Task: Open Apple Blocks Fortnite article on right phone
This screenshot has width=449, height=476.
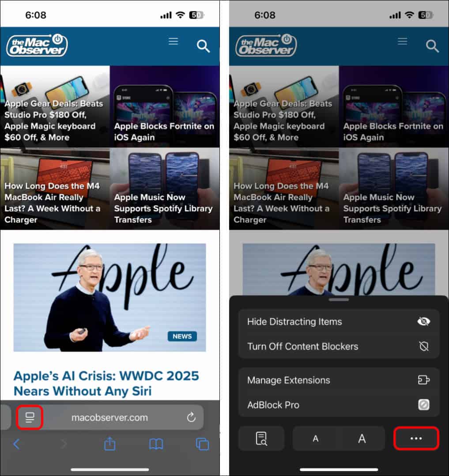Action: pyautogui.click(x=394, y=106)
